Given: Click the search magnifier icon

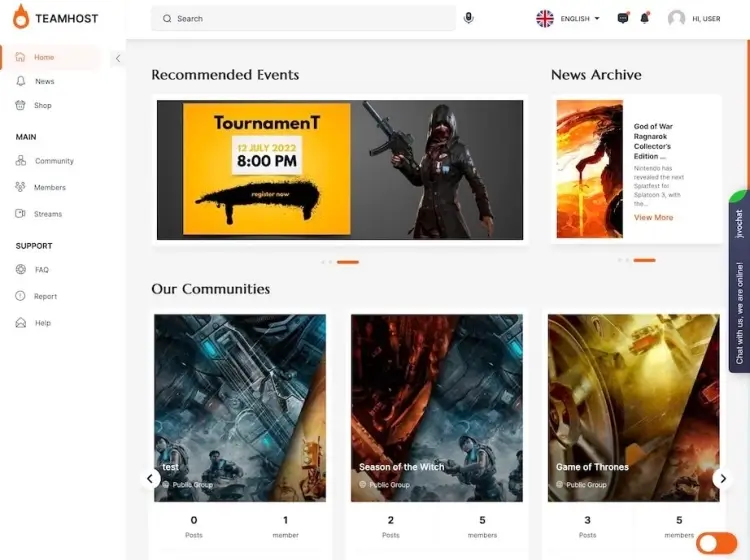Looking at the screenshot, I should point(167,19).
